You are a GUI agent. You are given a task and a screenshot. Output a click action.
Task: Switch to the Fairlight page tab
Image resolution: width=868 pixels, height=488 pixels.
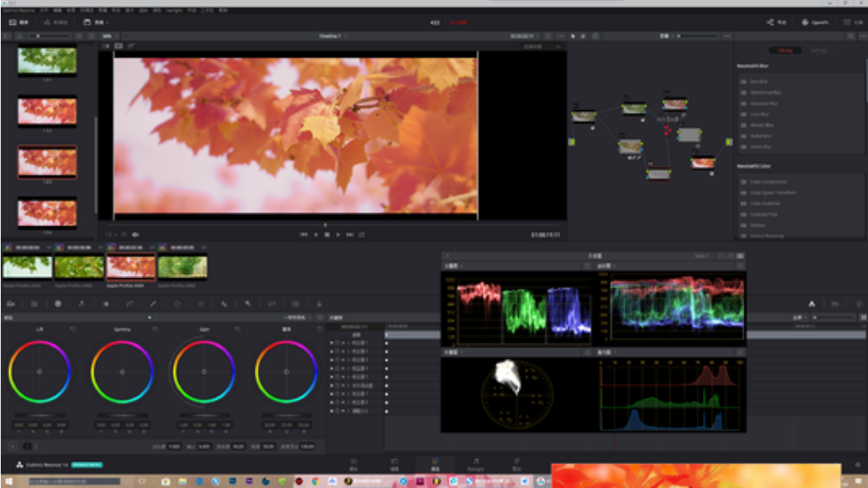tap(475, 464)
